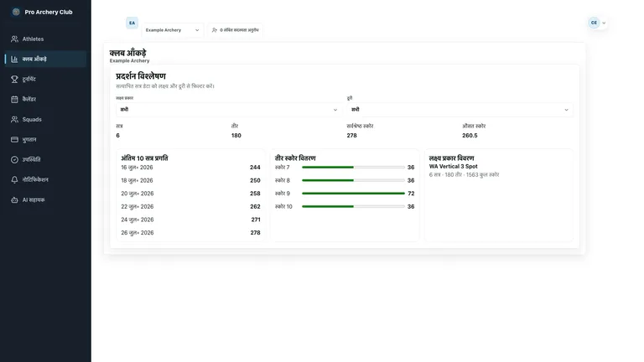This screenshot has height=362, width=644.
Task: Click the अंतिम 10 सत्र प्रगति heading
Action: [144, 158]
